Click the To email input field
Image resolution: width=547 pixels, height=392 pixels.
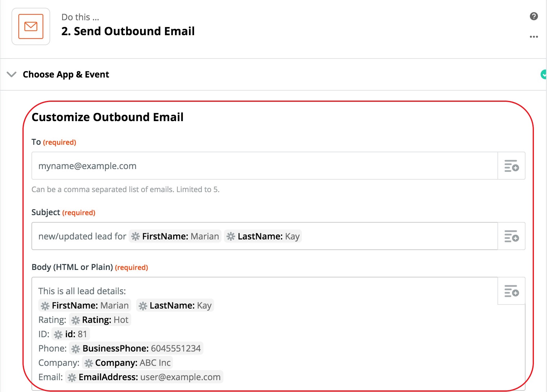264,166
